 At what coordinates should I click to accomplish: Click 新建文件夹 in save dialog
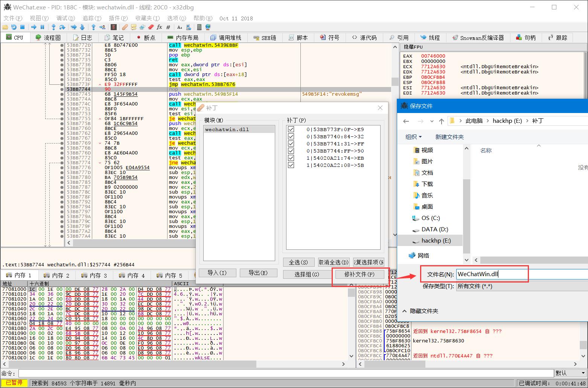click(449, 137)
